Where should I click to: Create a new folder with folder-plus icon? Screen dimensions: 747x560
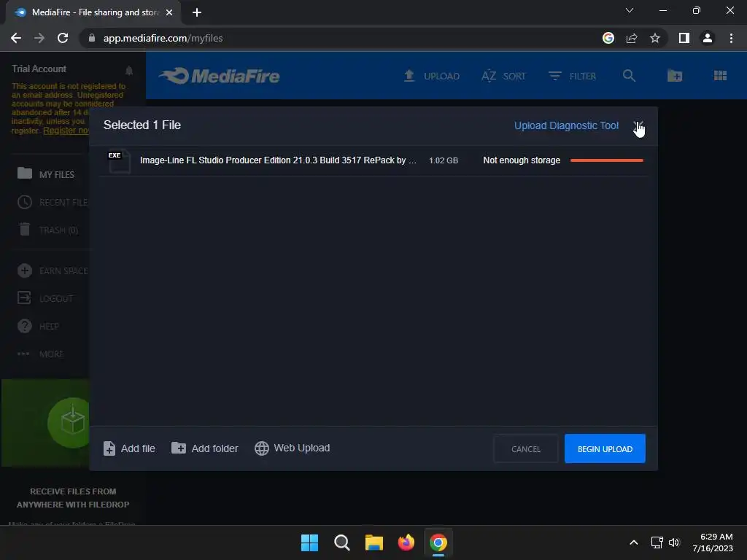675,76
